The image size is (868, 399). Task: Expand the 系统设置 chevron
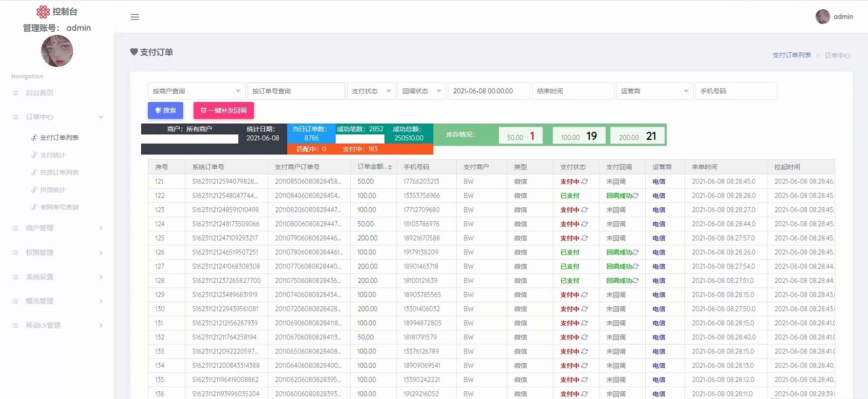[101, 277]
